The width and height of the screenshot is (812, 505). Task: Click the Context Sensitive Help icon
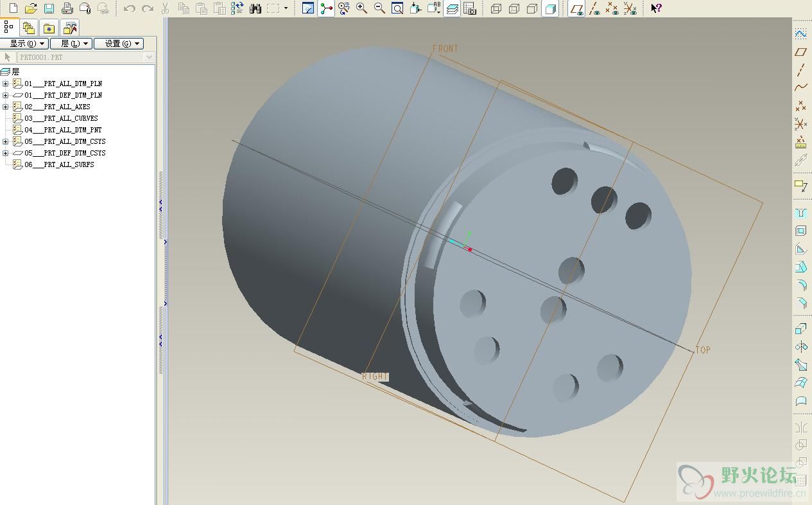(x=656, y=8)
